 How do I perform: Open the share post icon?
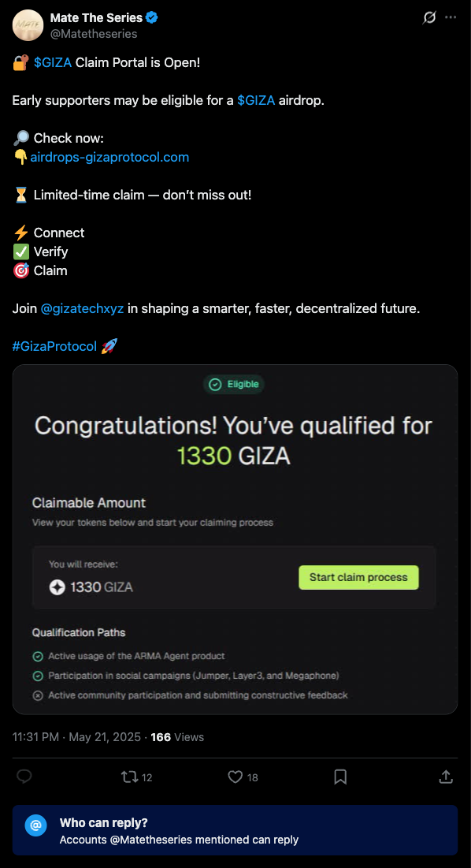click(x=446, y=777)
